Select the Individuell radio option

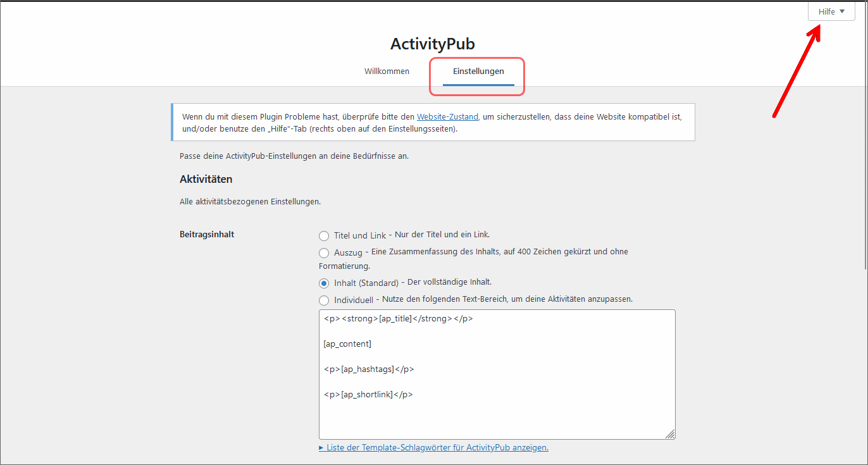324,300
